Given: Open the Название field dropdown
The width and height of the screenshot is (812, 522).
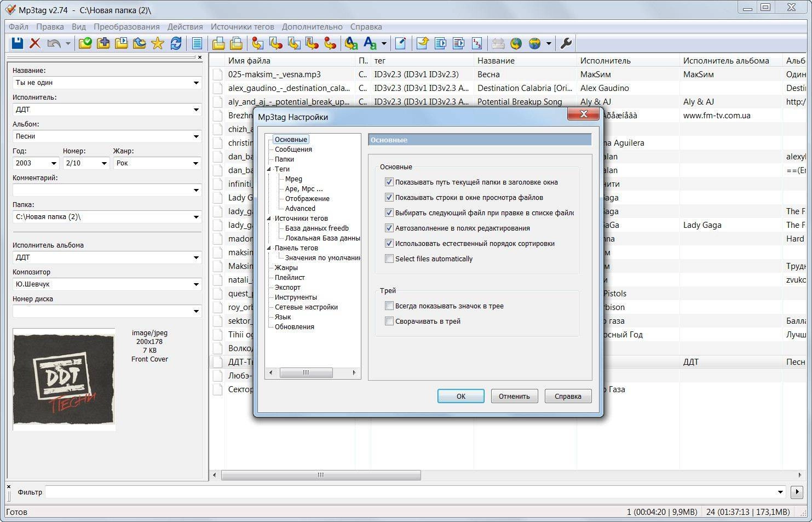Looking at the screenshot, I should point(196,83).
